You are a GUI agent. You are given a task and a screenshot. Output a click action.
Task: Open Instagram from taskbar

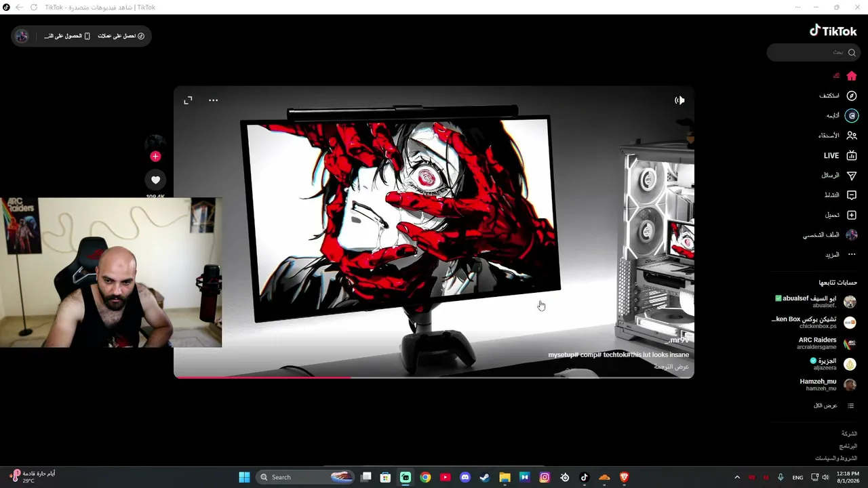(x=545, y=477)
